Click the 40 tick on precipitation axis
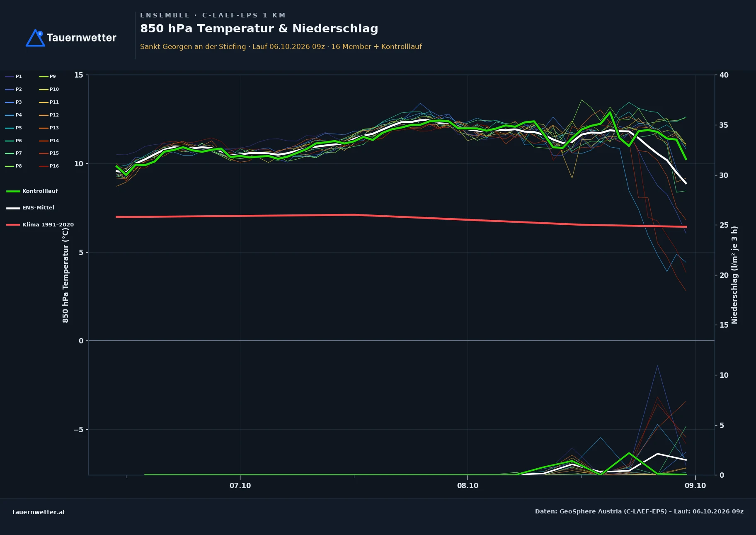Viewport: 756px width, 535px height. coord(724,75)
